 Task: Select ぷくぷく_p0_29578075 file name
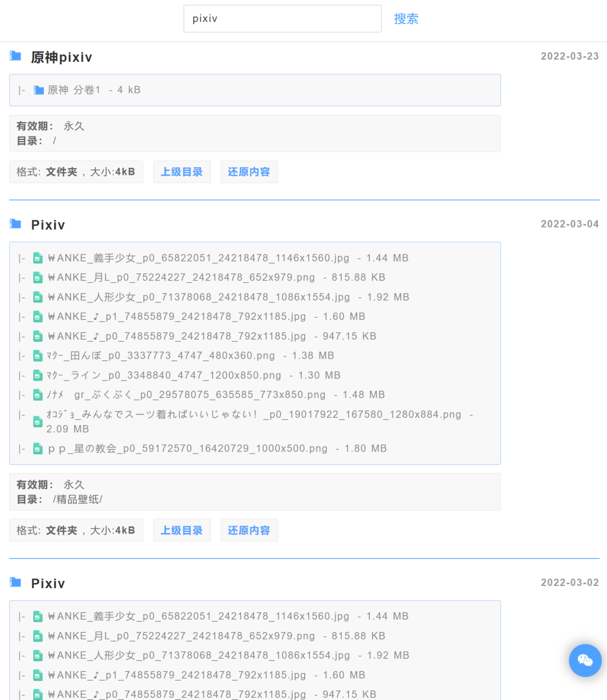pyautogui.click(x=186, y=395)
